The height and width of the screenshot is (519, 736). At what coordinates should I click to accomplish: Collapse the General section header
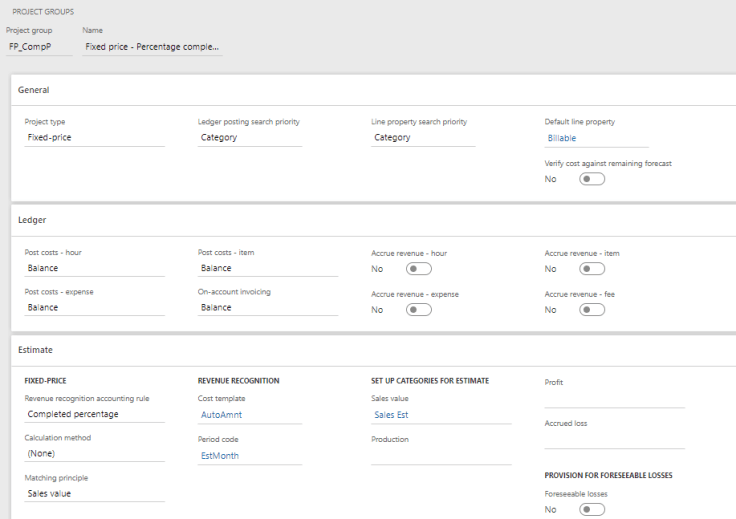tap(36, 90)
